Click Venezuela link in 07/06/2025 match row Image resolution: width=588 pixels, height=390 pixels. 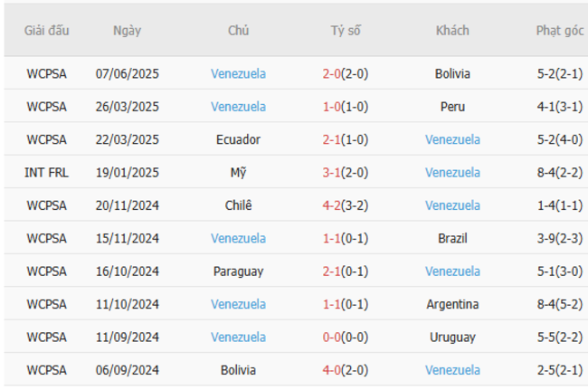coord(238,73)
